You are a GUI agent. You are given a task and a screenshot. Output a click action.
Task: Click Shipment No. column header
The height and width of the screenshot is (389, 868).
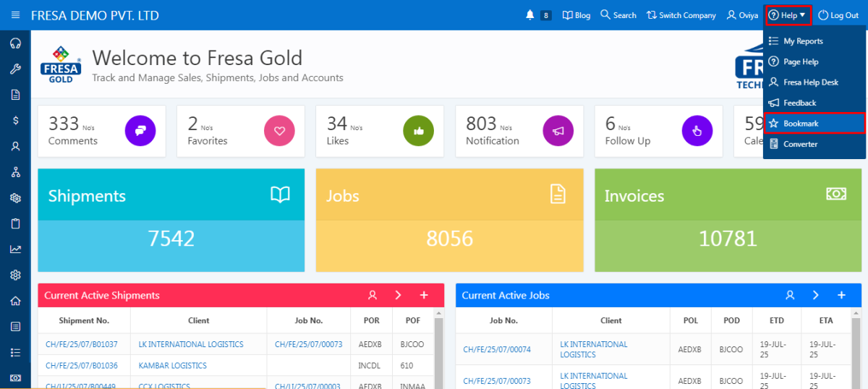[85, 320]
